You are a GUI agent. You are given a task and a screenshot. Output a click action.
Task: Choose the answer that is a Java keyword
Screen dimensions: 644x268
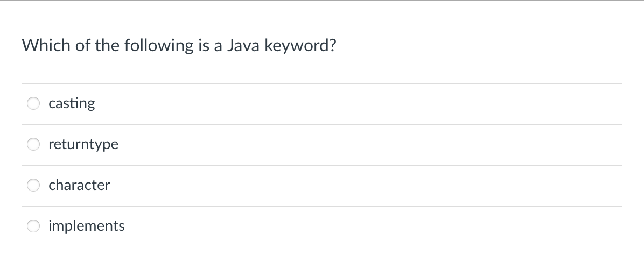click(34, 226)
